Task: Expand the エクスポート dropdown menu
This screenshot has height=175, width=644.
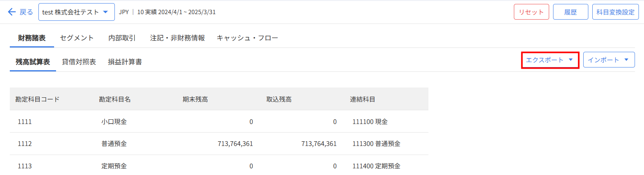Action: pyautogui.click(x=550, y=60)
